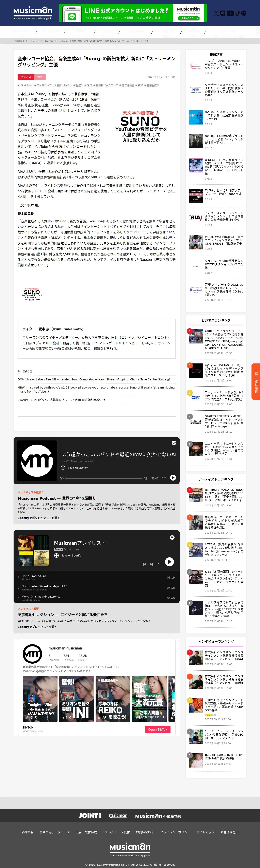The height and width of the screenshot is (868, 260).
Task: Open 会社概要 in the footer menu
Action: 27,832
